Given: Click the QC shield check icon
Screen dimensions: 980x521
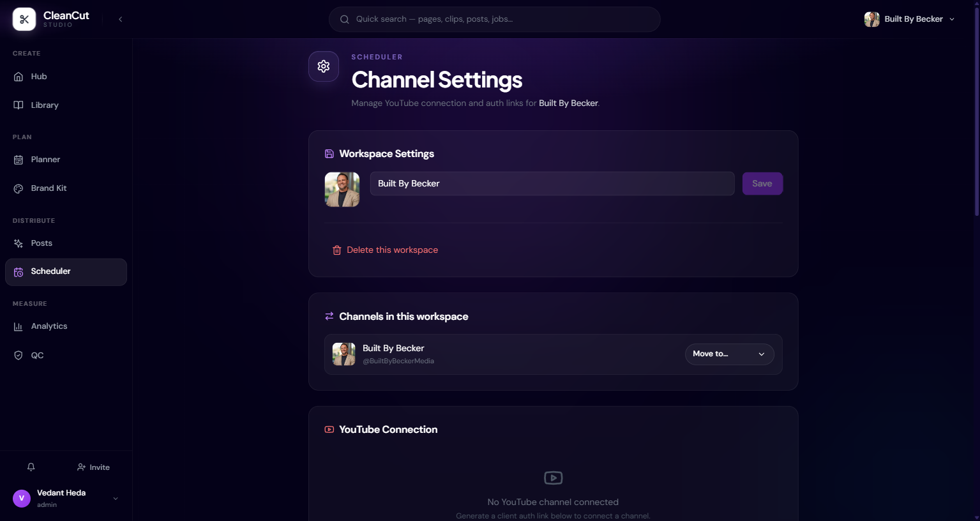Looking at the screenshot, I should point(19,356).
